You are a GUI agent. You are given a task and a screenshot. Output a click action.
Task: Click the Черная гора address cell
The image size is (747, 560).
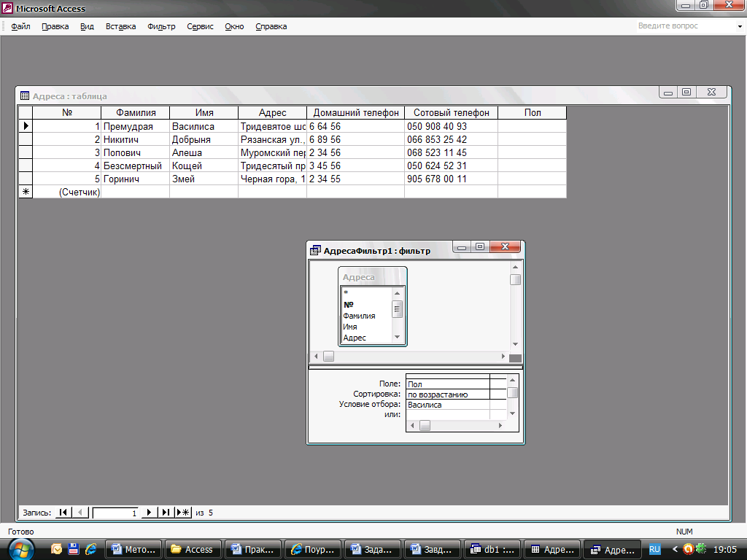(273, 179)
